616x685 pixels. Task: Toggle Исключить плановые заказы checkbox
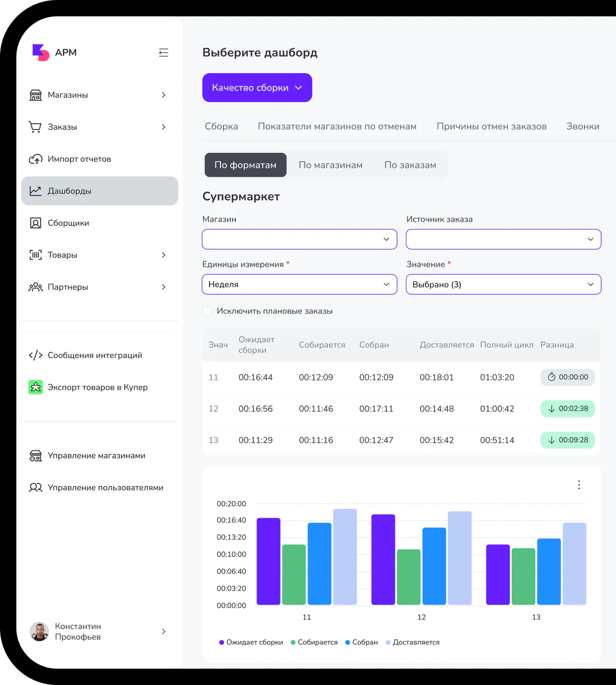[207, 311]
